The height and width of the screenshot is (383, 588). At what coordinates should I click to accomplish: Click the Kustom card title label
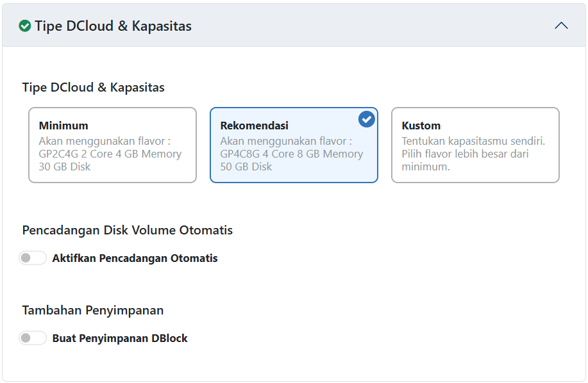click(x=421, y=126)
